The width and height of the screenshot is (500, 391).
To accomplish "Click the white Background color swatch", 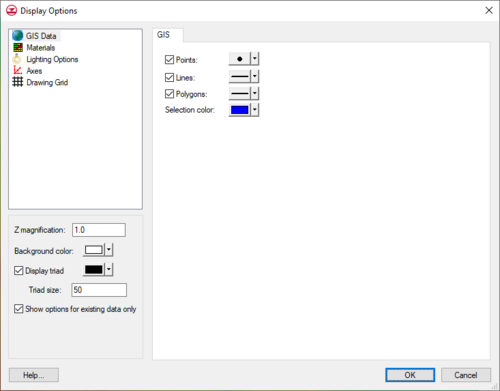I will [x=94, y=250].
